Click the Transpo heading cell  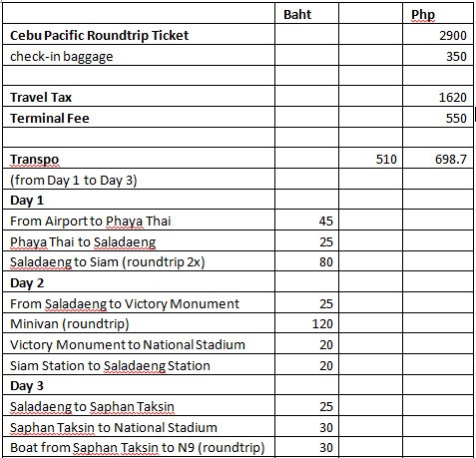pyautogui.click(x=139, y=158)
